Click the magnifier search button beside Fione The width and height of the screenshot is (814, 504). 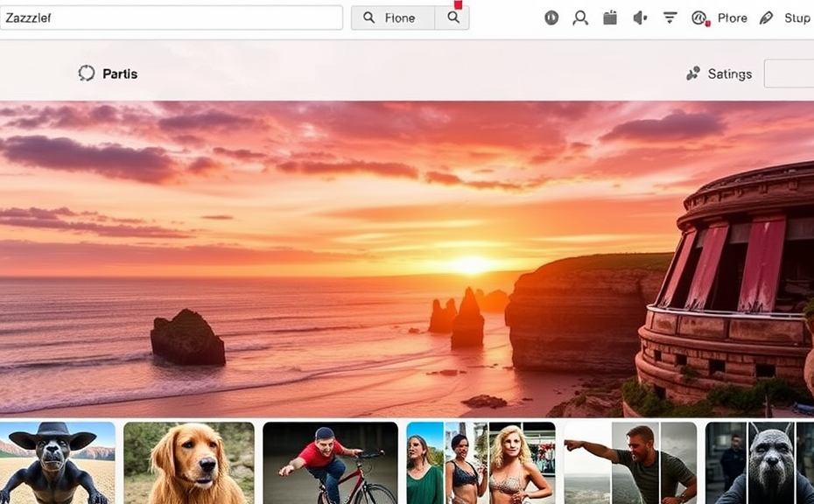click(x=453, y=17)
